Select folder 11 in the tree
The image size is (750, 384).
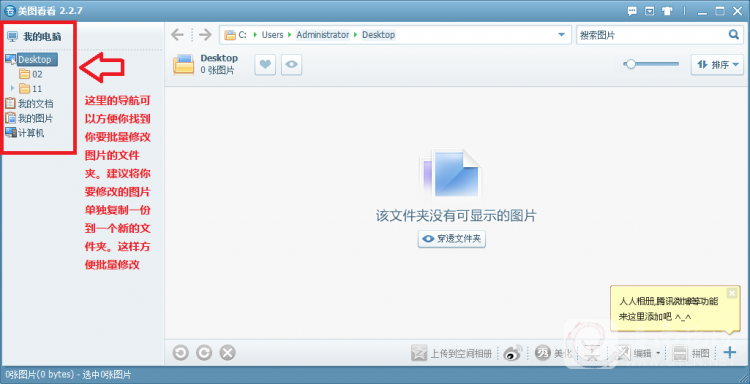click(x=31, y=88)
